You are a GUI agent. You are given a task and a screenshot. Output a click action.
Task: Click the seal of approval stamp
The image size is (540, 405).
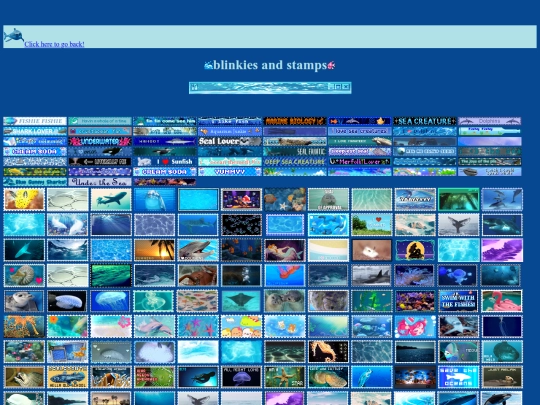point(328,199)
